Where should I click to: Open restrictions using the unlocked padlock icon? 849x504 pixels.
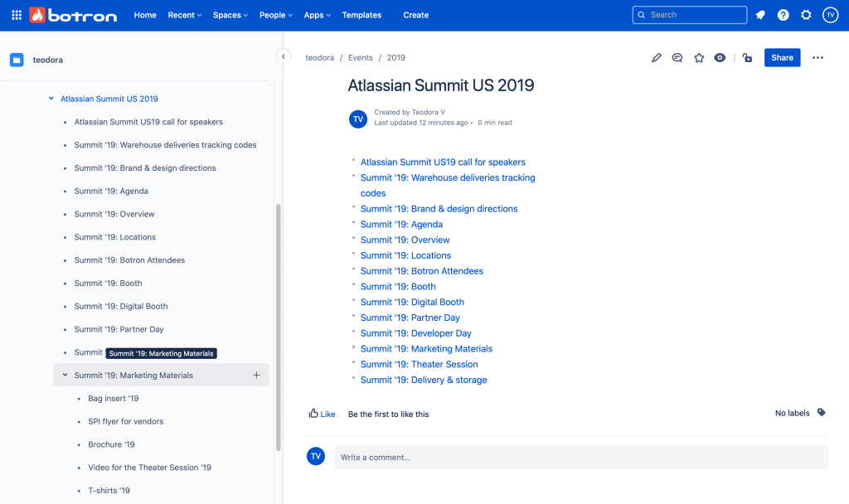[747, 57]
